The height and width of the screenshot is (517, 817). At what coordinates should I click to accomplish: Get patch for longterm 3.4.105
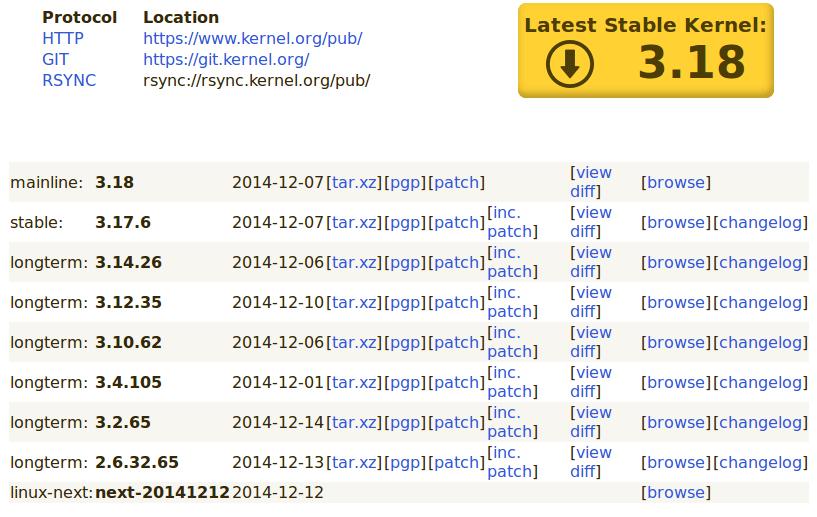coord(456,383)
